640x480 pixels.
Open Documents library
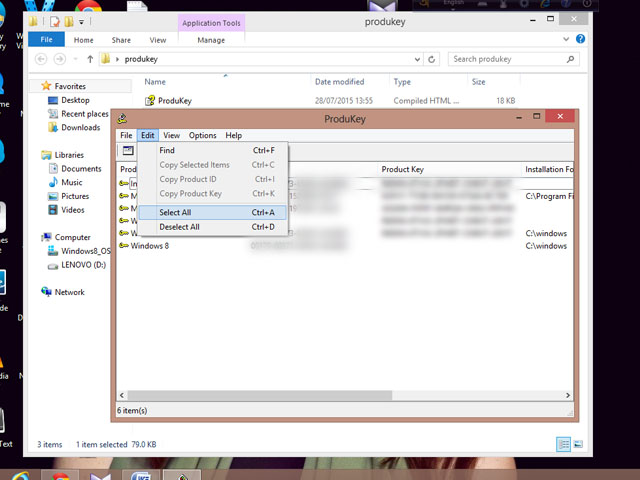pyautogui.click(x=81, y=169)
